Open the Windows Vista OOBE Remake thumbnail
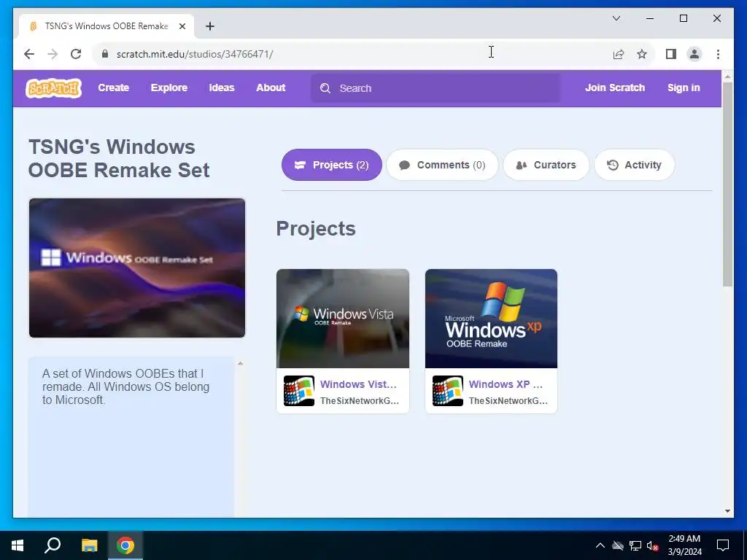Viewport: 747px width, 560px height. [343, 319]
